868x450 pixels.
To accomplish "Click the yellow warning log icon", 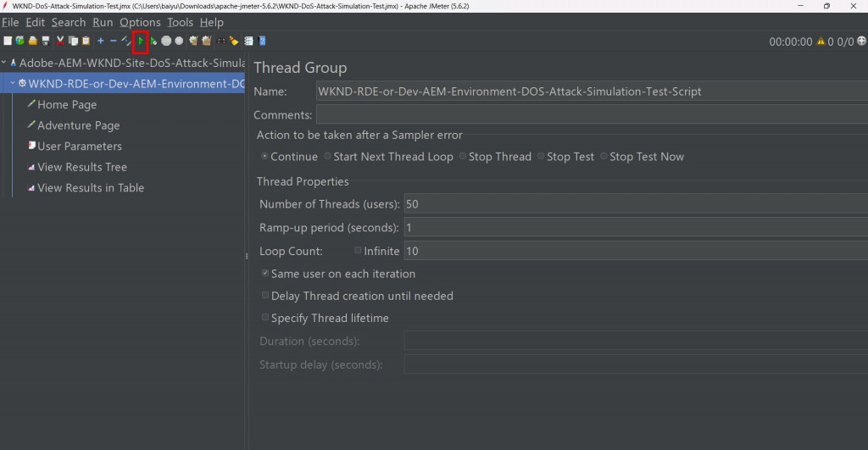I will (x=821, y=41).
